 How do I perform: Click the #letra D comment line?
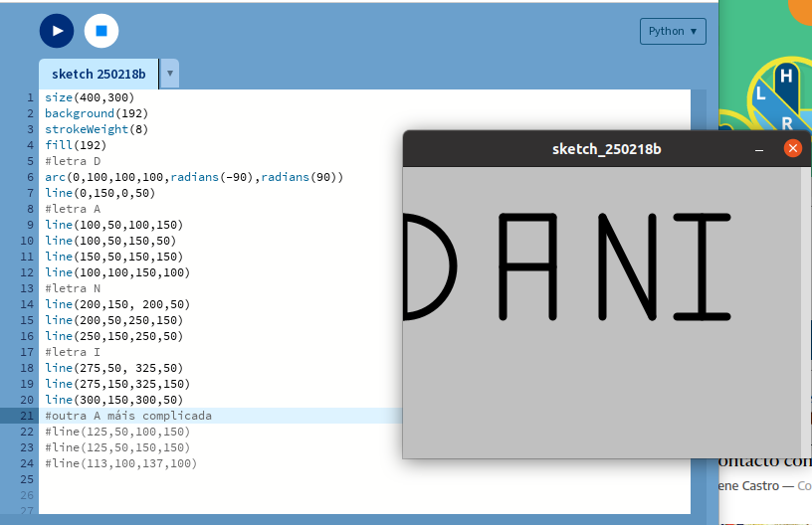point(73,161)
